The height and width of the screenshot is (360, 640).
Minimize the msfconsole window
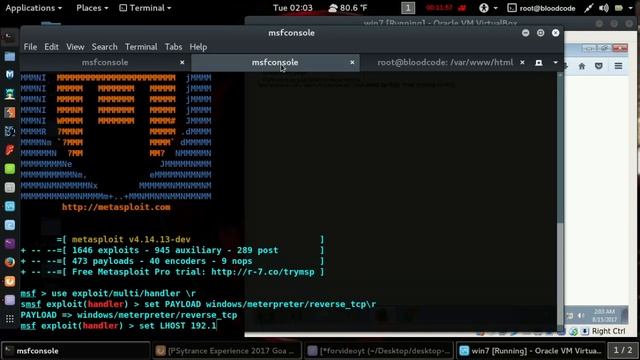526,33
